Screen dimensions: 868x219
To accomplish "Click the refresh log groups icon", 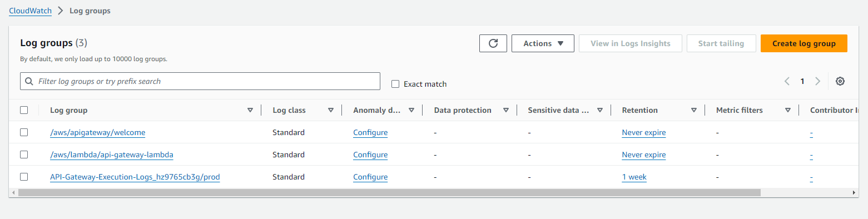I will 493,43.
